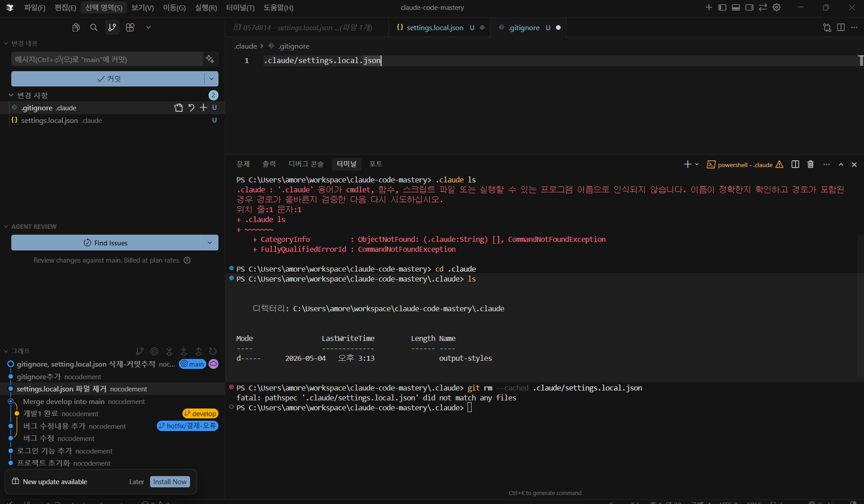Expand more views chevron in sidebar header
The height and width of the screenshot is (504, 864).
tap(148, 27)
